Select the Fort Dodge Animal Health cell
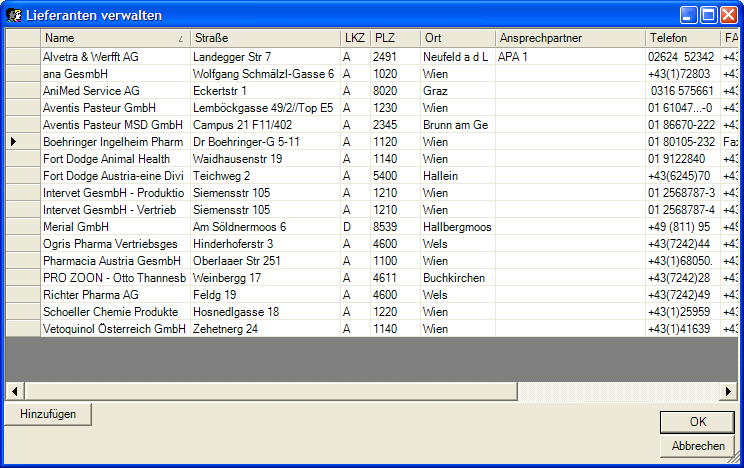This screenshot has width=744, height=468. (115, 159)
